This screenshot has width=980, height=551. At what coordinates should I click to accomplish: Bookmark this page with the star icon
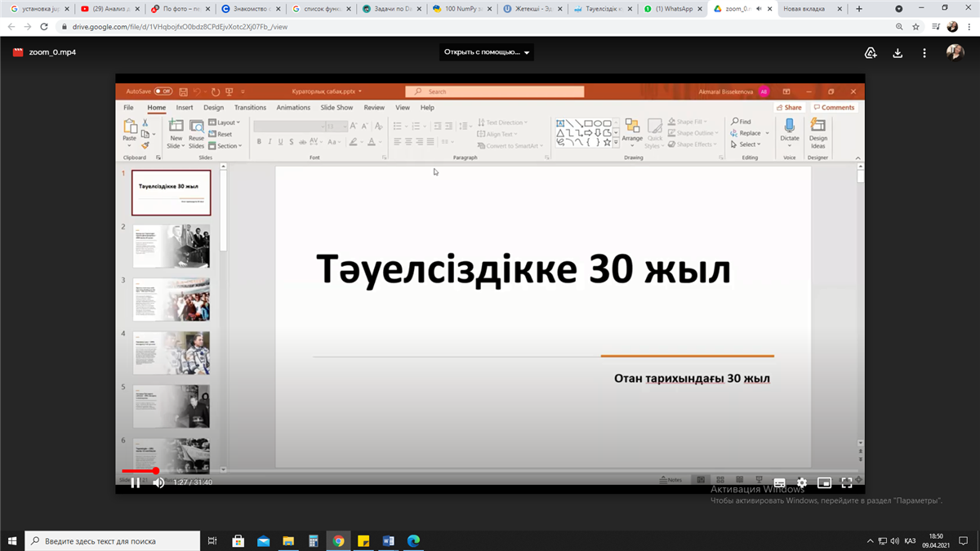(x=915, y=27)
